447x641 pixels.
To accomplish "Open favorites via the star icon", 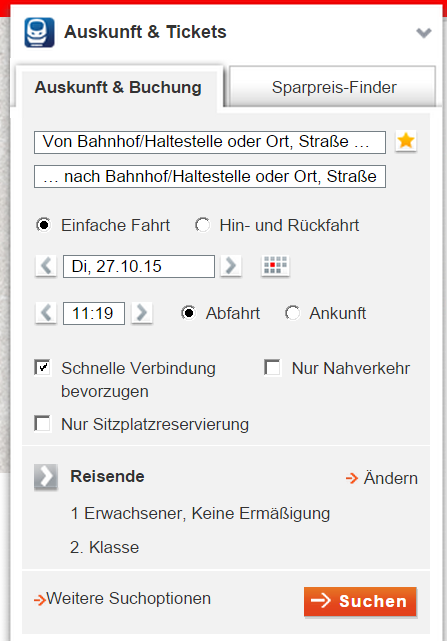I will 406,141.
